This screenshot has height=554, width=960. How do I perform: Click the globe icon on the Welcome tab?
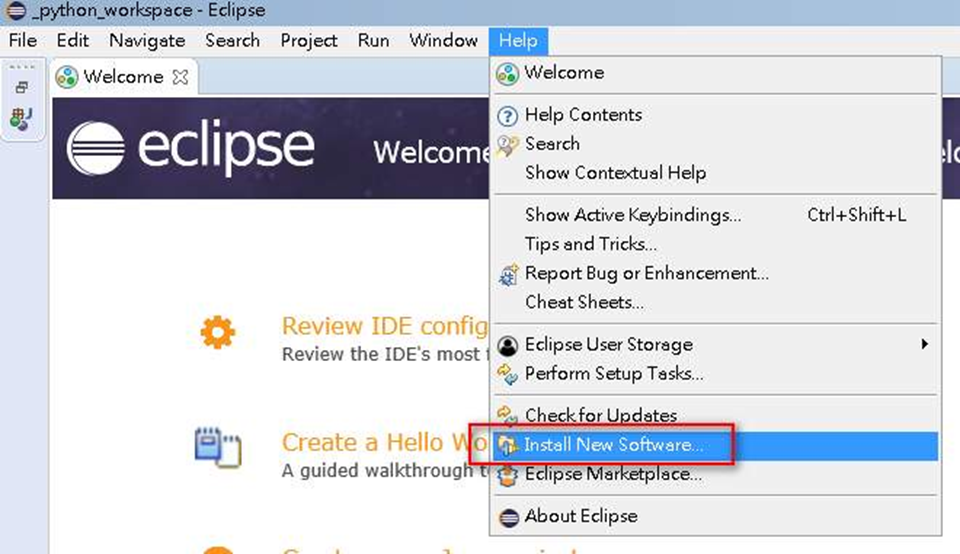point(67,78)
